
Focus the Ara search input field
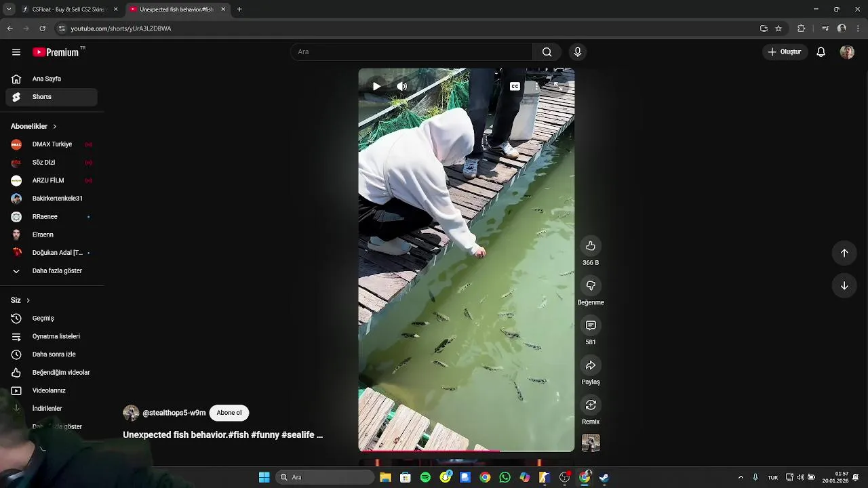coord(412,52)
